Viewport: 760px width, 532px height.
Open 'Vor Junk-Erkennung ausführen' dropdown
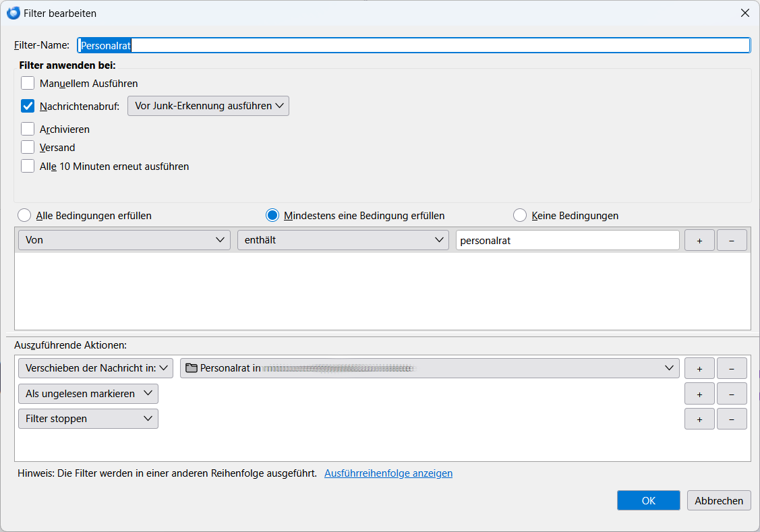pos(208,106)
